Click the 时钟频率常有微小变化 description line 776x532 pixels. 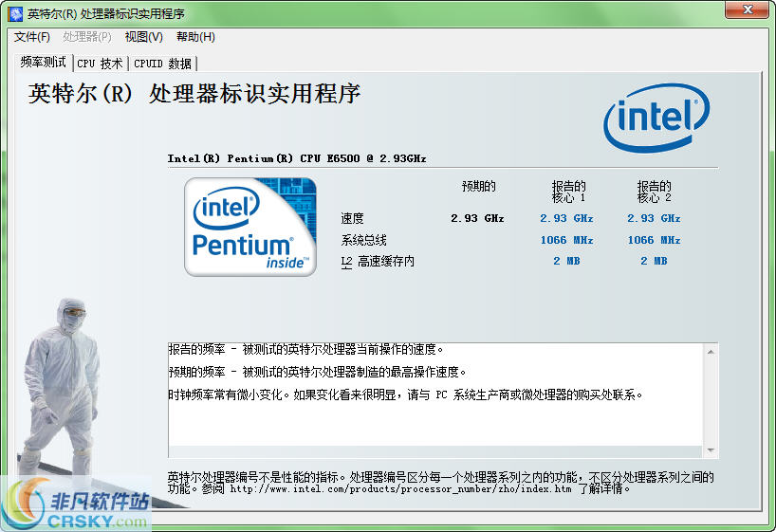405,394
